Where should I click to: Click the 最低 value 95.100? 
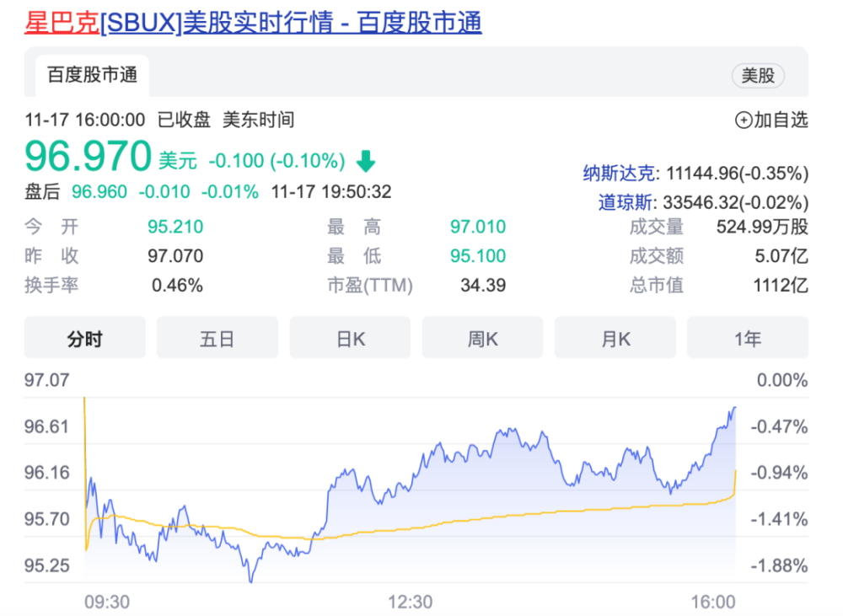(478, 256)
